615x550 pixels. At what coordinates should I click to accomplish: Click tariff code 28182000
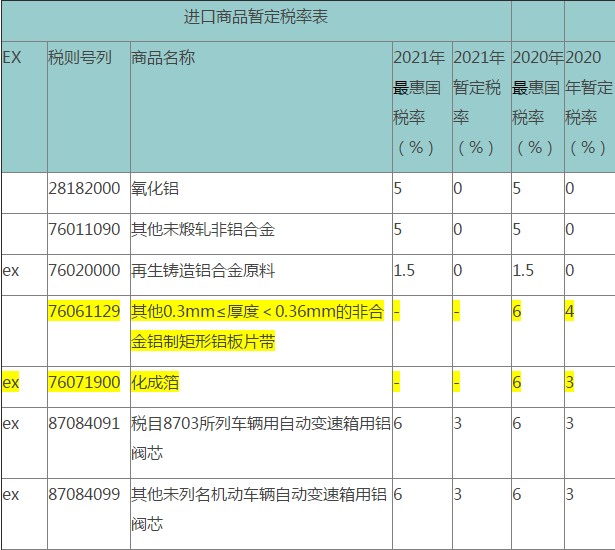tap(84, 188)
